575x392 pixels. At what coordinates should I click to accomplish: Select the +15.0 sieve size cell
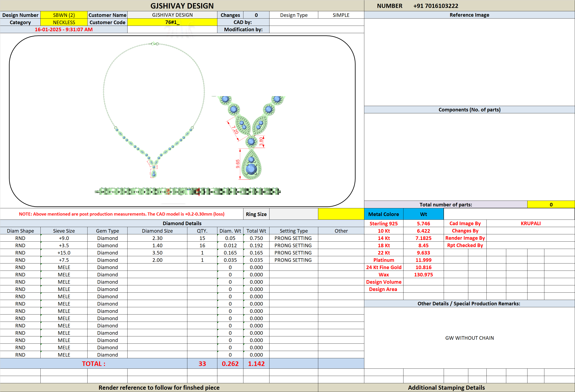point(64,252)
